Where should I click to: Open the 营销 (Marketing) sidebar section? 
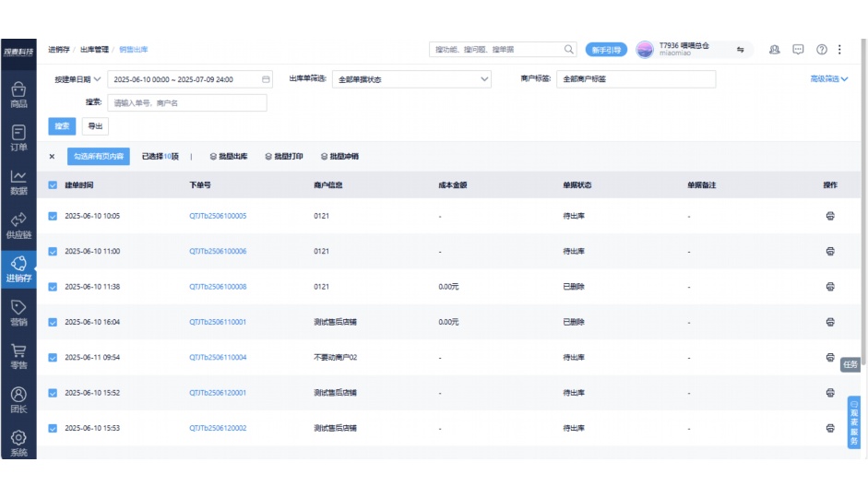pos(18,313)
